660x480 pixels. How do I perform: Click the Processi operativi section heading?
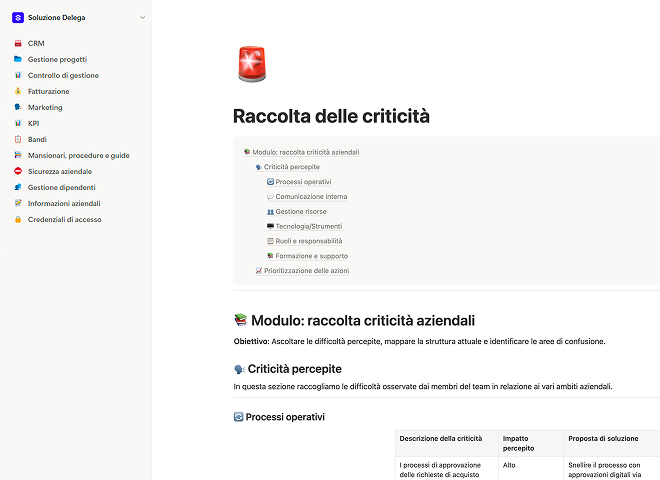[285, 417]
